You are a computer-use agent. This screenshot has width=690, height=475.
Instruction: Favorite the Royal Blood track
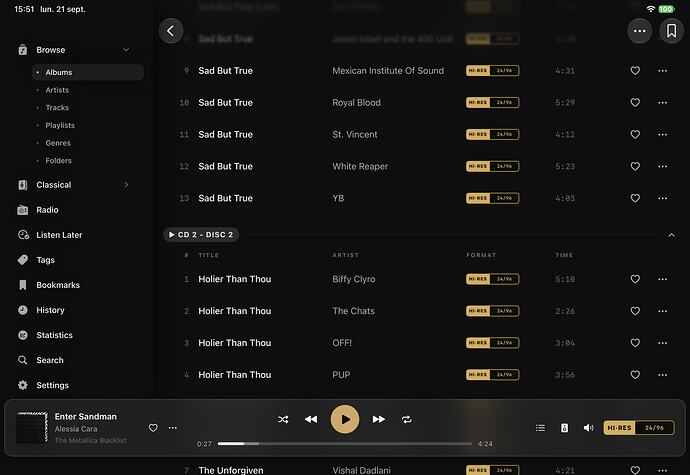point(635,103)
